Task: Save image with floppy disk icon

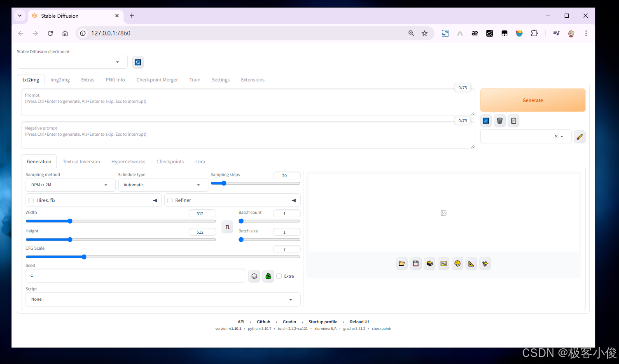Action: pyautogui.click(x=416, y=264)
